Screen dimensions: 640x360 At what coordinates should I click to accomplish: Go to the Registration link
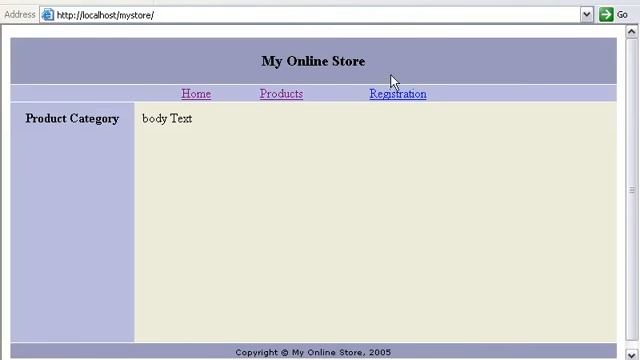(398, 94)
